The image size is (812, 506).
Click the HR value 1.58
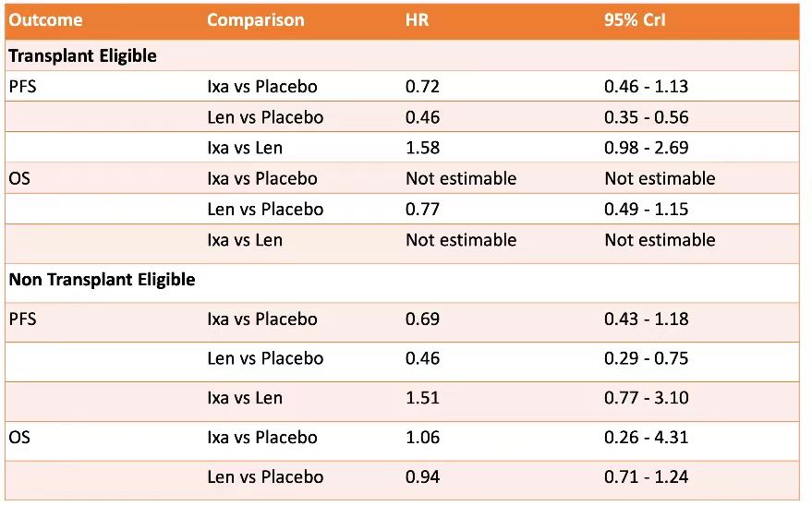[422, 148]
